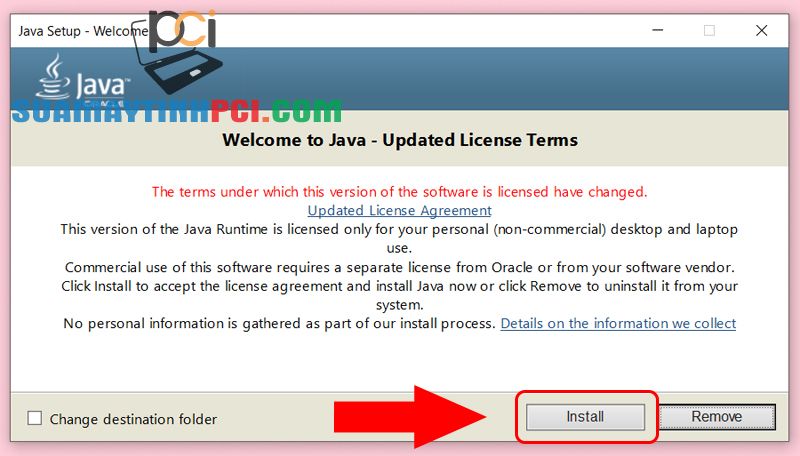
Task: Click the "Java Setup - Welcome" title bar
Action: (x=80, y=30)
